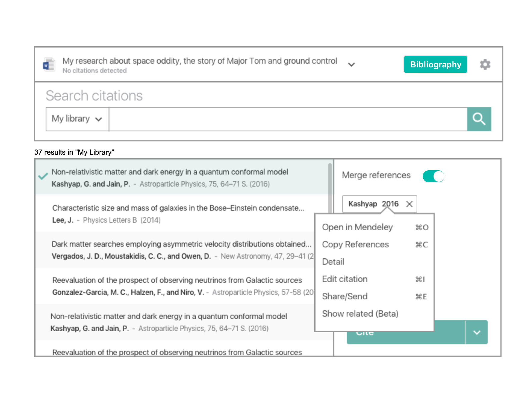Select Copy References menu entry

click(355, 245)
